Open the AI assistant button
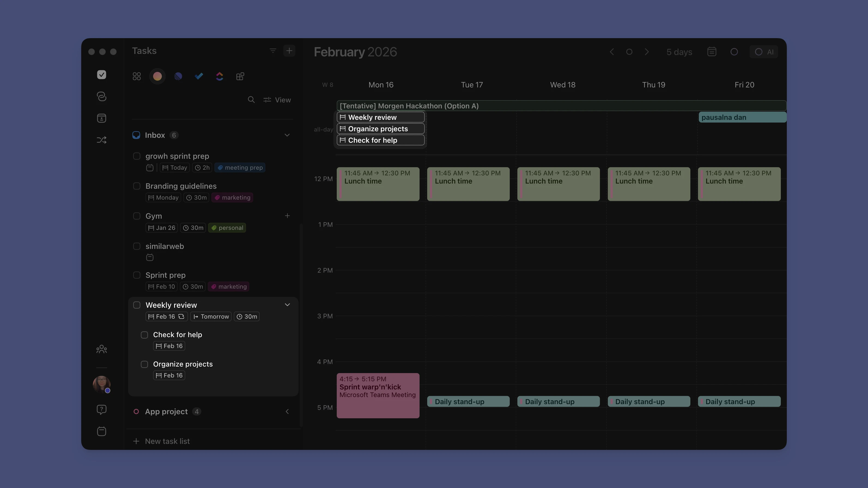Screen dimensions: 868x488 764,51
